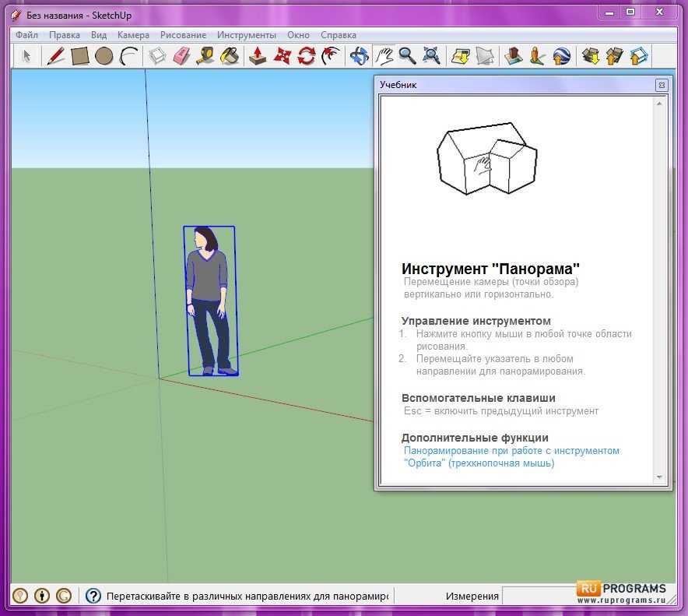Open the Камера menu
Image resolution: width=688 pixels, height=616 pixels.
133,35
